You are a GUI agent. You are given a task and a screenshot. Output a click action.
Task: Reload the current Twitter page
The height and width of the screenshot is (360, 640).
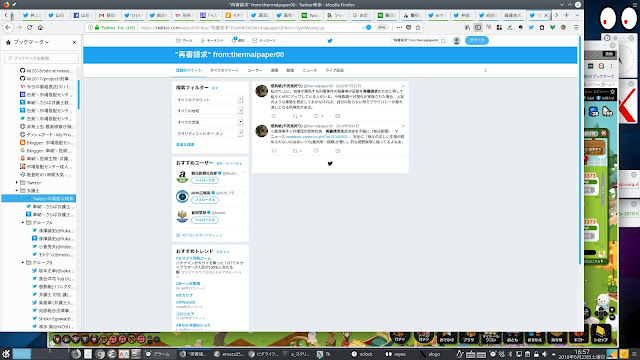pos(29,27)
